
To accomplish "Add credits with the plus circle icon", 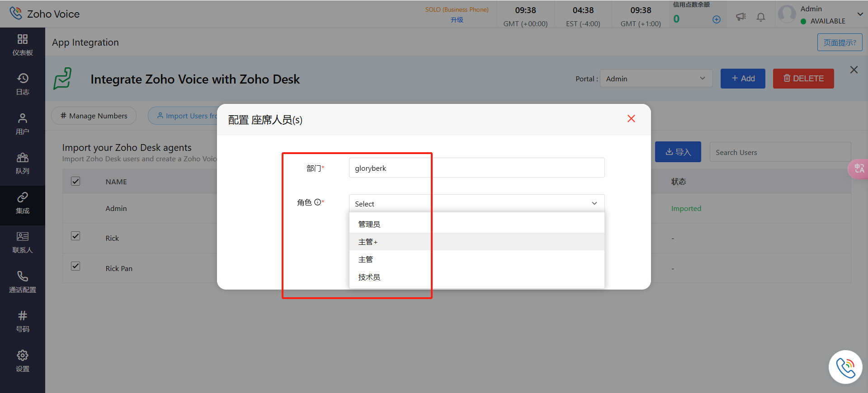I will coord(717,19).
